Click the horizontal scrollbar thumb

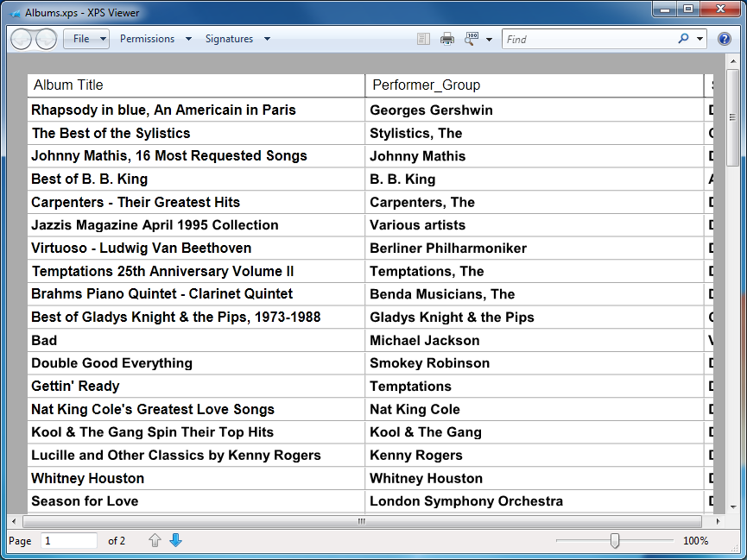point(362,522)
